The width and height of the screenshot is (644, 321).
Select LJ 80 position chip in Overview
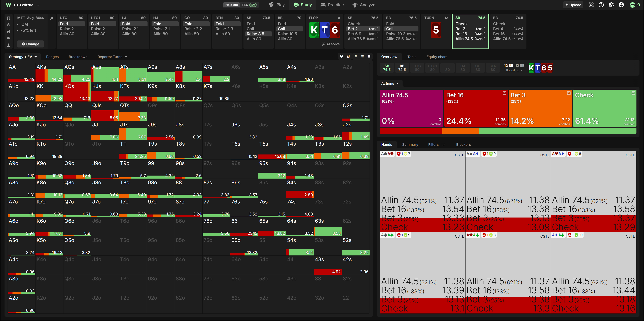coord(447,68)
